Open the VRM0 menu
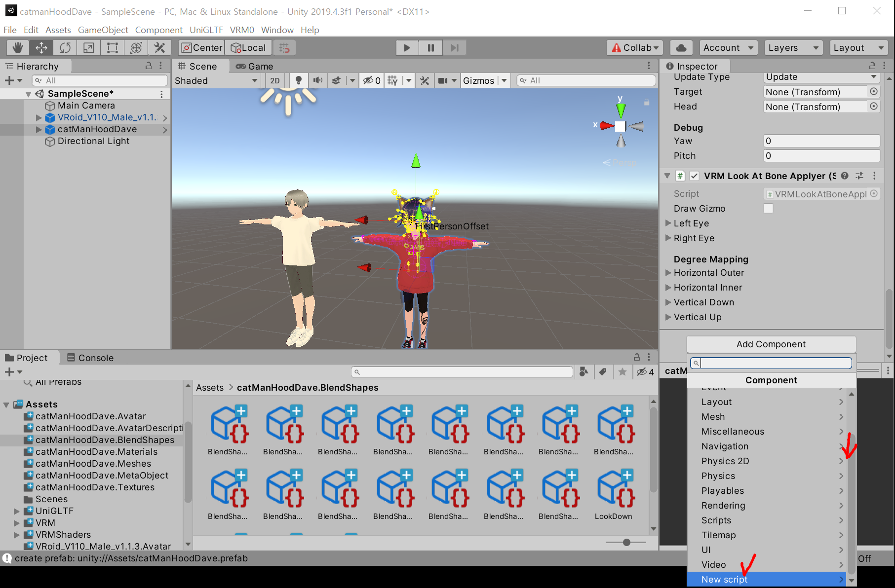The image size is (895, 588). tap(242, 30)
